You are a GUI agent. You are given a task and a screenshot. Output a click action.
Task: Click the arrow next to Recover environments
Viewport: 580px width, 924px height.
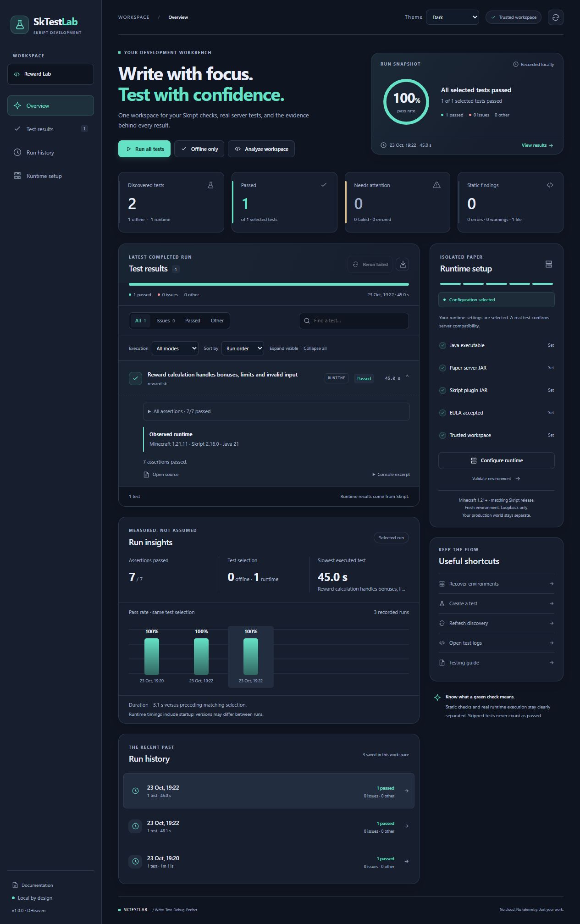(552, 584)
